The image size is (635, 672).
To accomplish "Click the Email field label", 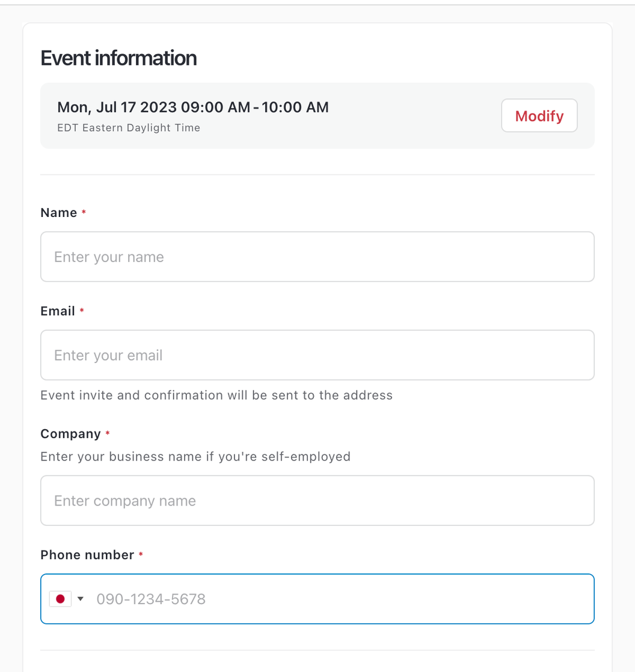I will pos(58,311).
